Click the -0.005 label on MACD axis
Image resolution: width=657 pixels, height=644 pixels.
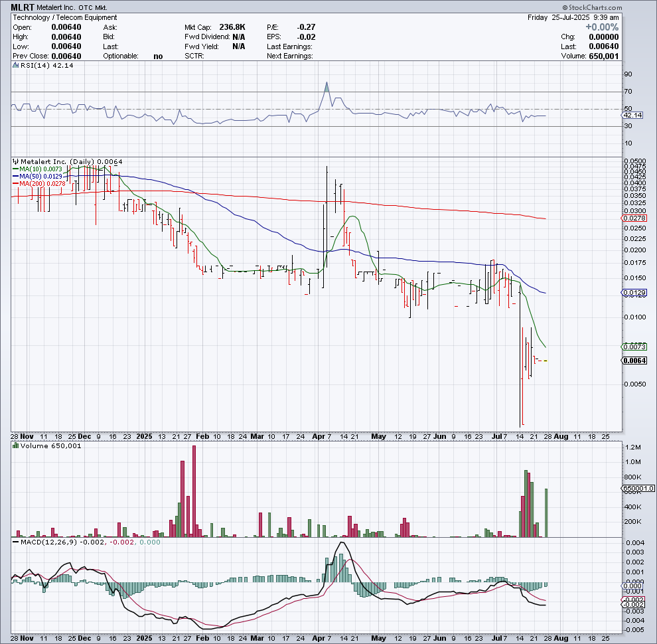click(x=634, y=630)
